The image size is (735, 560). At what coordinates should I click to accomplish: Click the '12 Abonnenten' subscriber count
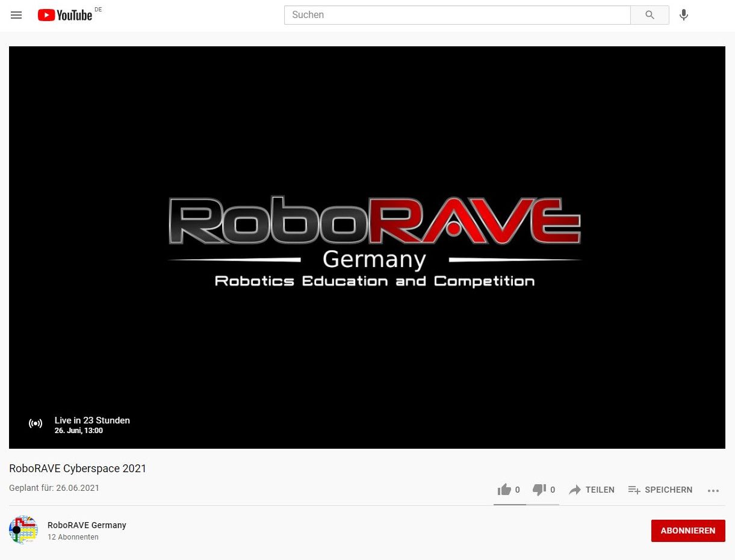73,537
